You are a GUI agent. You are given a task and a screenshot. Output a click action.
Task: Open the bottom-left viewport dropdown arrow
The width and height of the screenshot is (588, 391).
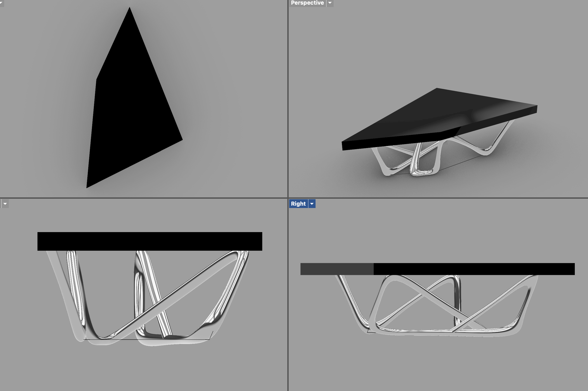(x=5, y=204)
